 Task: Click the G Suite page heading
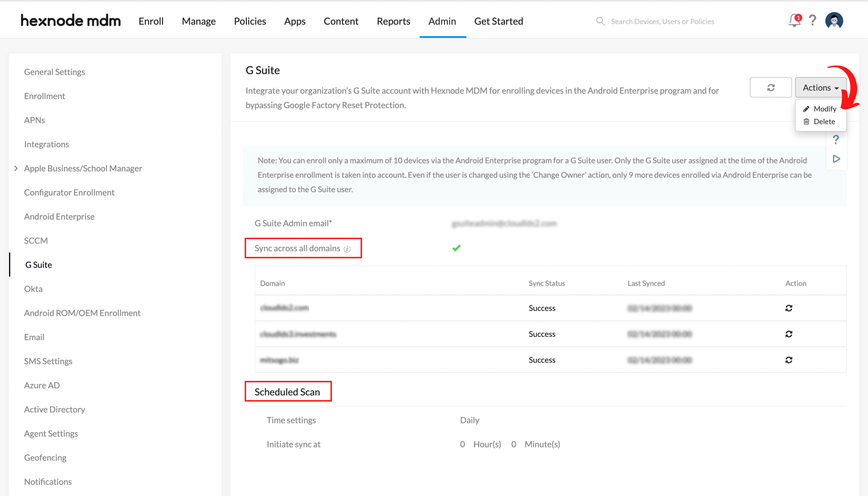tap(263, 70)
